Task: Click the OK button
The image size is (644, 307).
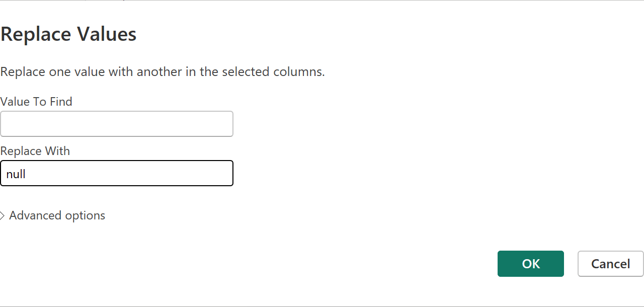Action: tap(530, 264)
